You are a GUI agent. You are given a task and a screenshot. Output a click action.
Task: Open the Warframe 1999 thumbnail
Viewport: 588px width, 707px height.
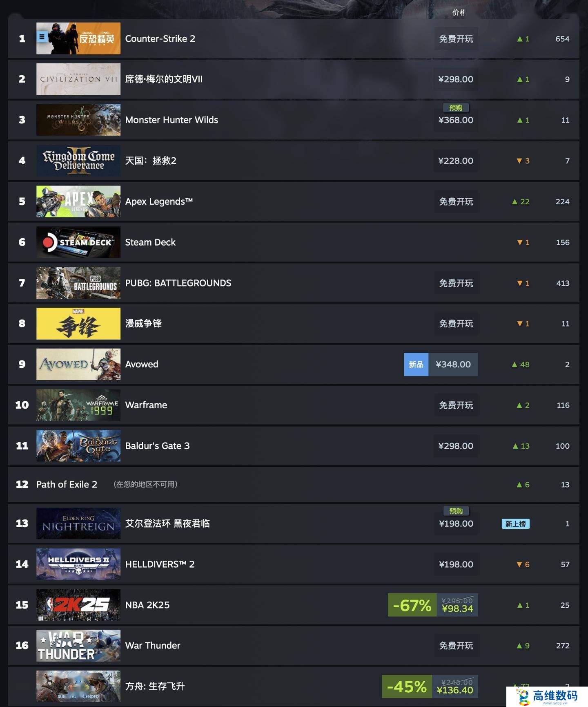pyautogui.click(x=78, y=405)
